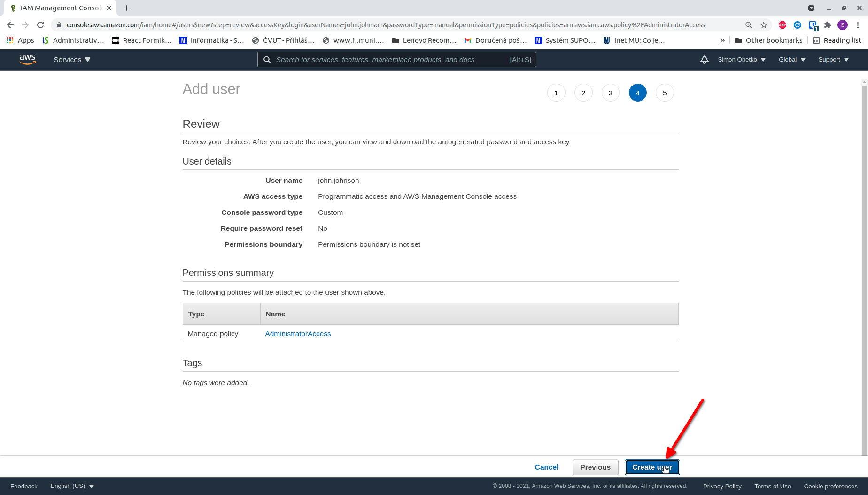Go to wizard step 2

583,93
